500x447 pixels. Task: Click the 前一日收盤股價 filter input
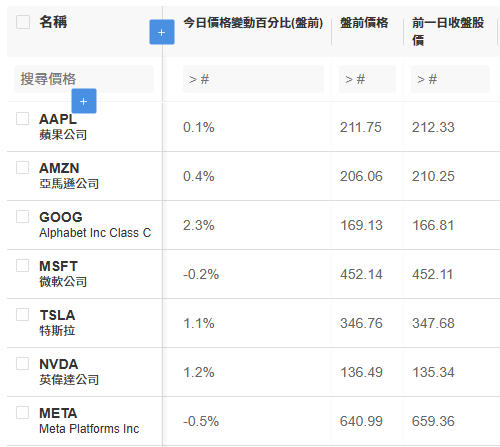point(450,79)
